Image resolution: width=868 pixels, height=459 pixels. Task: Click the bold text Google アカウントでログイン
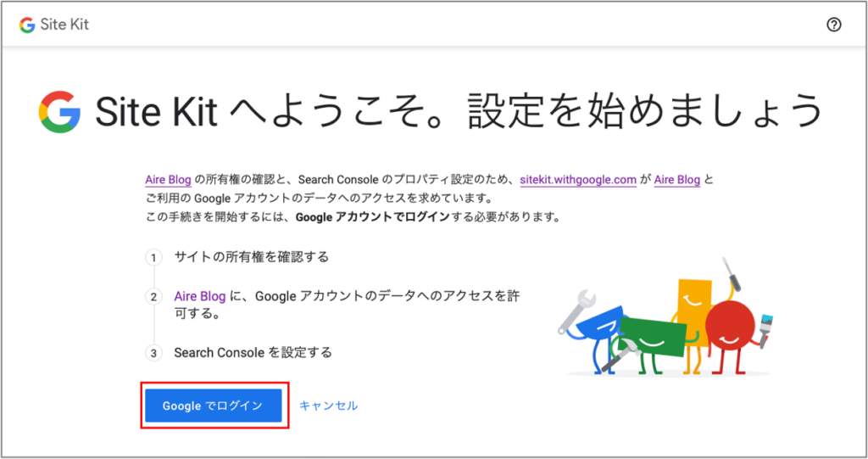click(373, 216)
